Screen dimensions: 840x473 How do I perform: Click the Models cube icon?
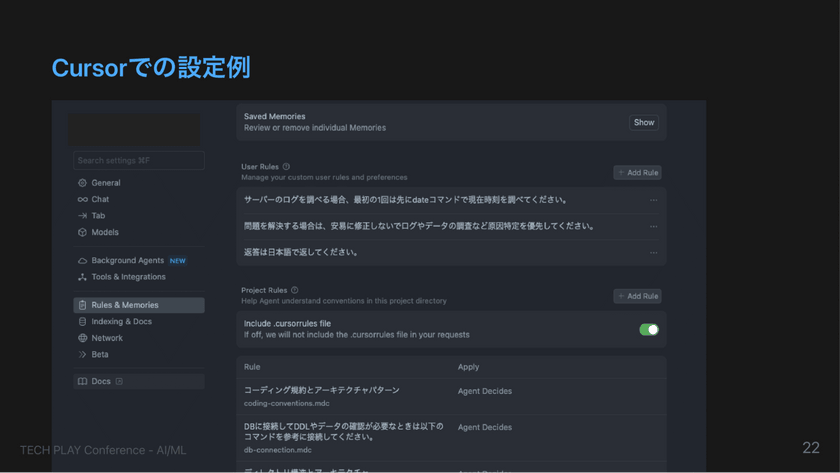pyautogui.click(x=82, y=232)
